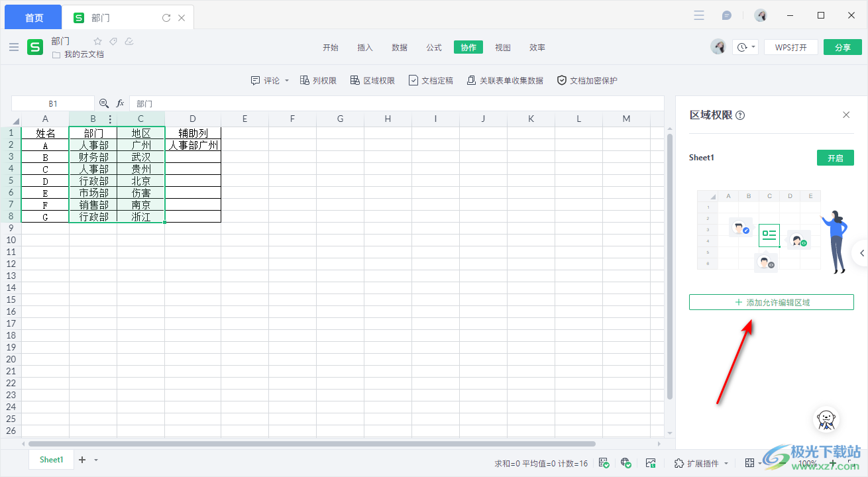
Task: Click the name box showing B1
Action: click(53, 103)
